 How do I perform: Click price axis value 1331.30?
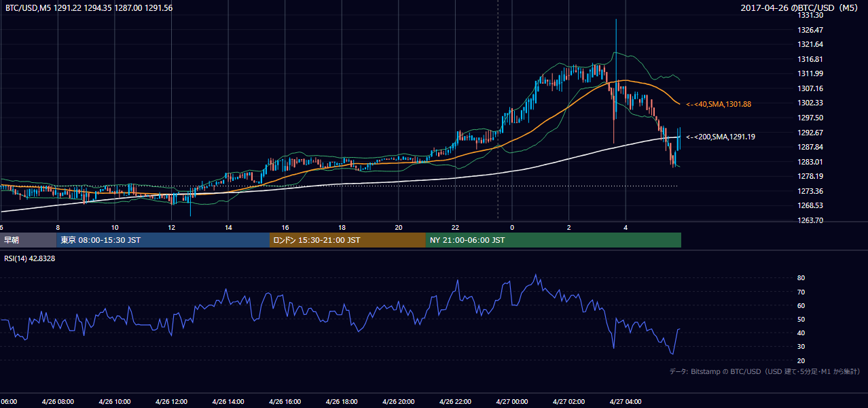[x=810, y=15]
